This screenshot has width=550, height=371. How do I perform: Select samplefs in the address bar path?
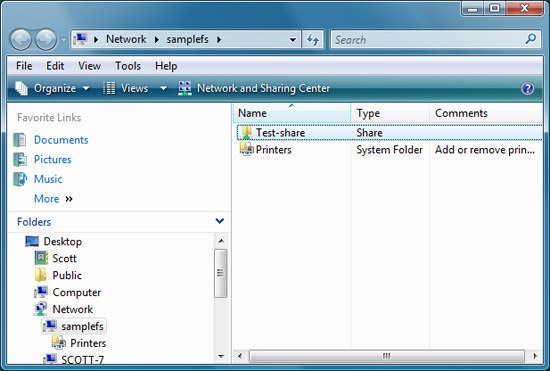pyautogui.click(x=187, y=39)
